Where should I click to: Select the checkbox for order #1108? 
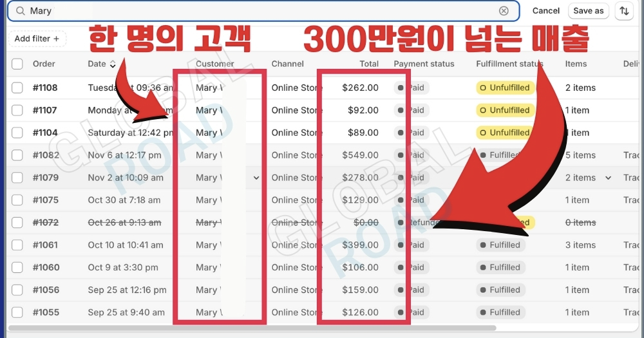pos(17,88)
